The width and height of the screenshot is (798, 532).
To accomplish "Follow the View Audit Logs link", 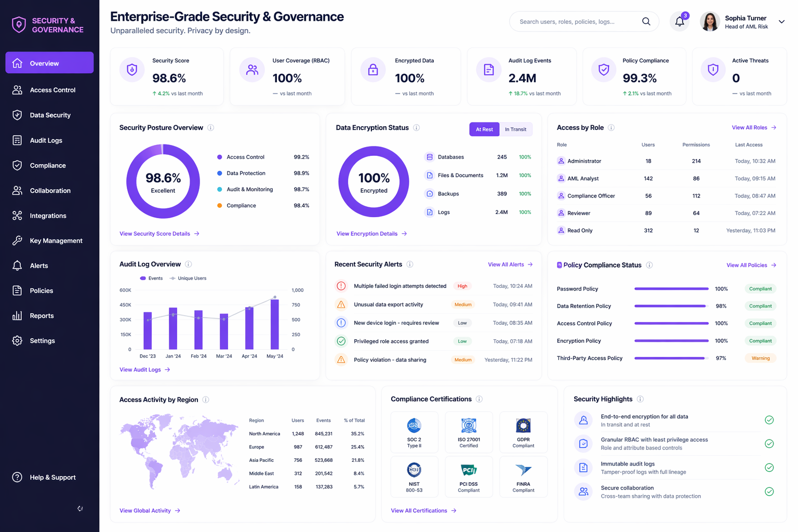I will pyautogui.click(x=145, y=370).
